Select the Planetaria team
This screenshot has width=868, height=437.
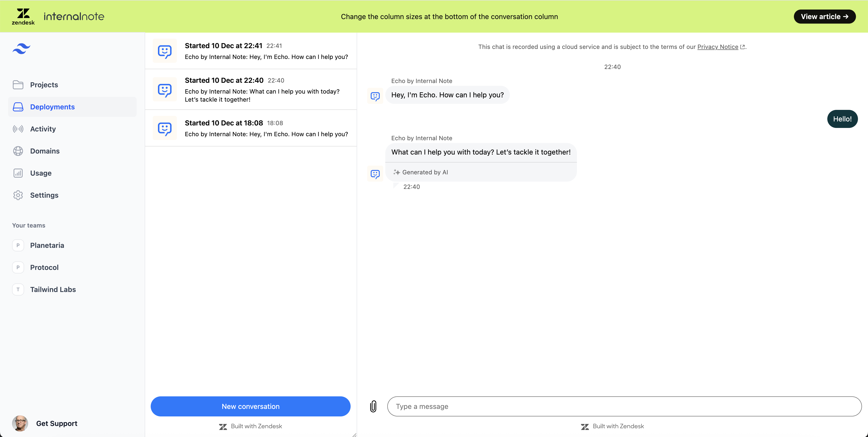[47, 245]
